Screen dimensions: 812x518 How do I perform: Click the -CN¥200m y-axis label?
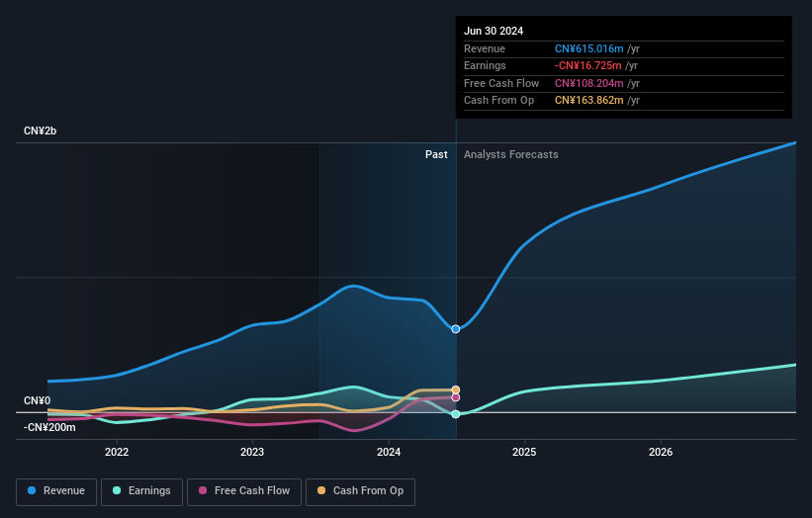pyautogui.click(x=49, y=427)
